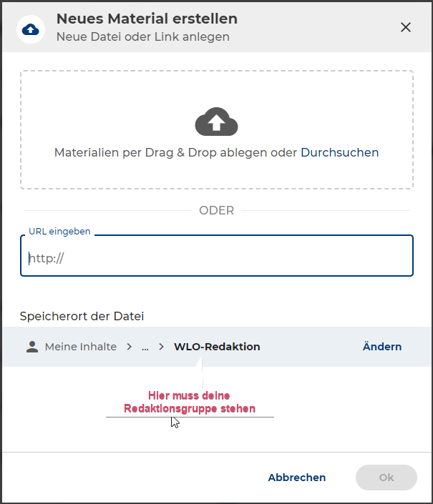Click the large cloud icon in the drop zone

pyautogui.click(x=216, y=123)
